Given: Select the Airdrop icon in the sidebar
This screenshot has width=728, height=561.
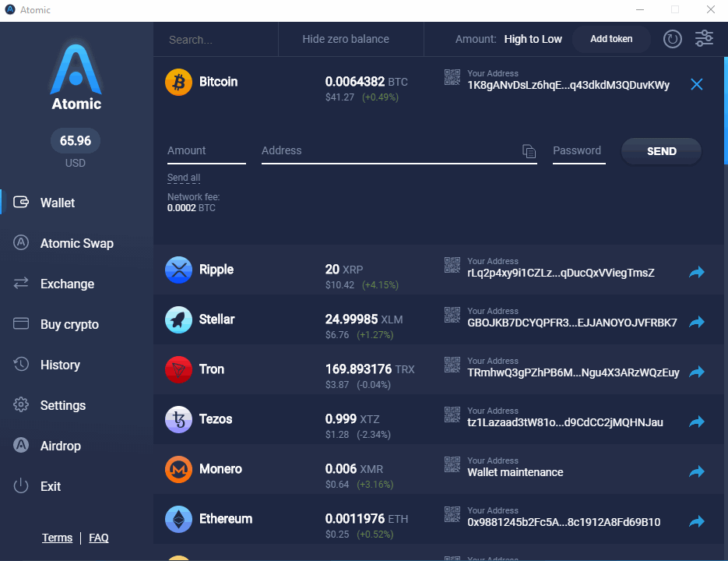Looking at the screenshot, I should pos(21,446).
